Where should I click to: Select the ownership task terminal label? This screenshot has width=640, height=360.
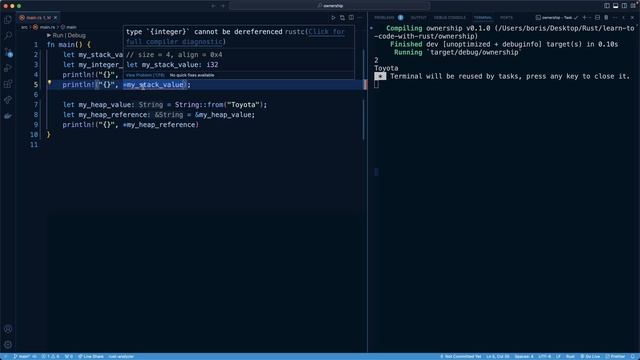[557, 18]
